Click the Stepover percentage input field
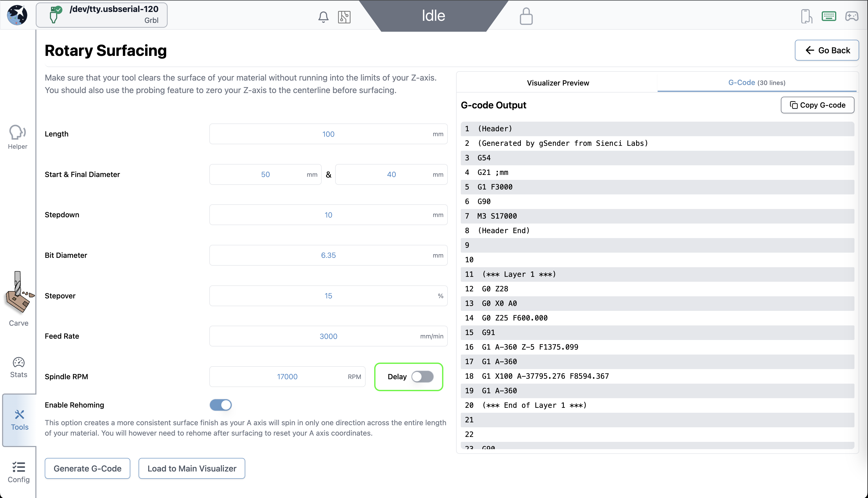The height and width of the screenshot is (498, 868). [328, 296]
